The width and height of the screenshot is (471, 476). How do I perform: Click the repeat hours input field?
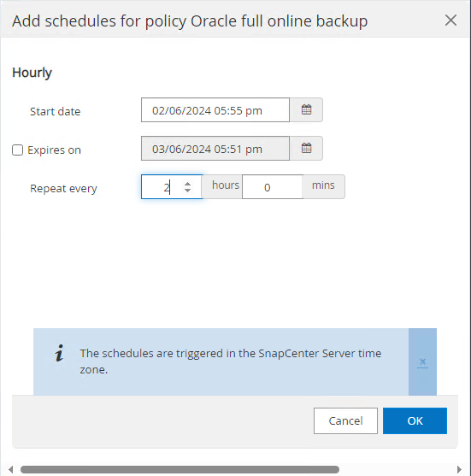[172, 187]
